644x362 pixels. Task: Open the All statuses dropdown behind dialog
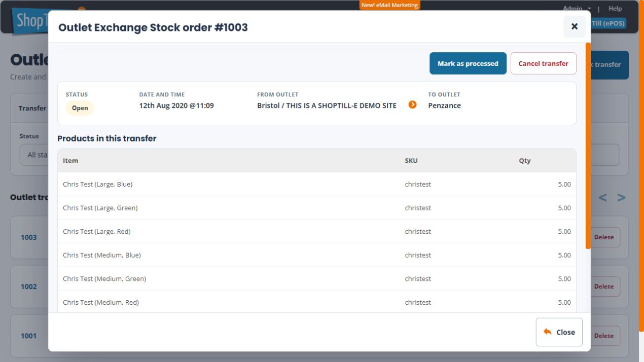(34, 155)
